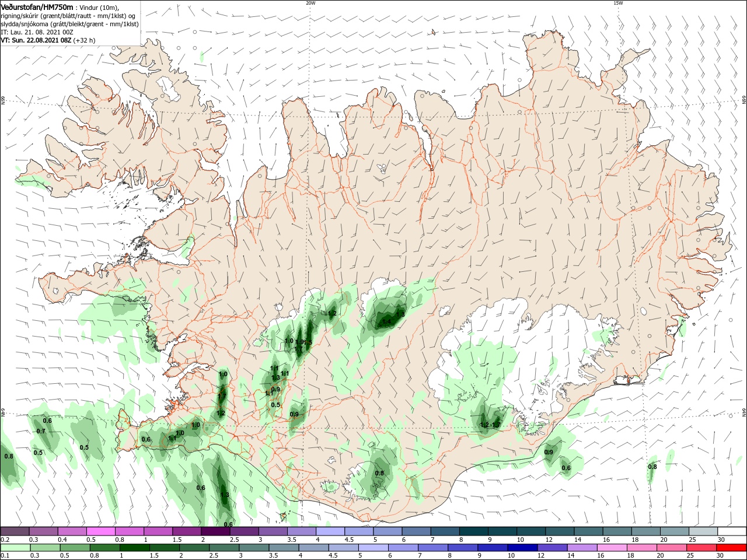Viewport: 747px width, 560px height.
Task: Pick the dark green 1.5 rain-scale swatch
Action: pyautogui.click(x=164, y=548)
